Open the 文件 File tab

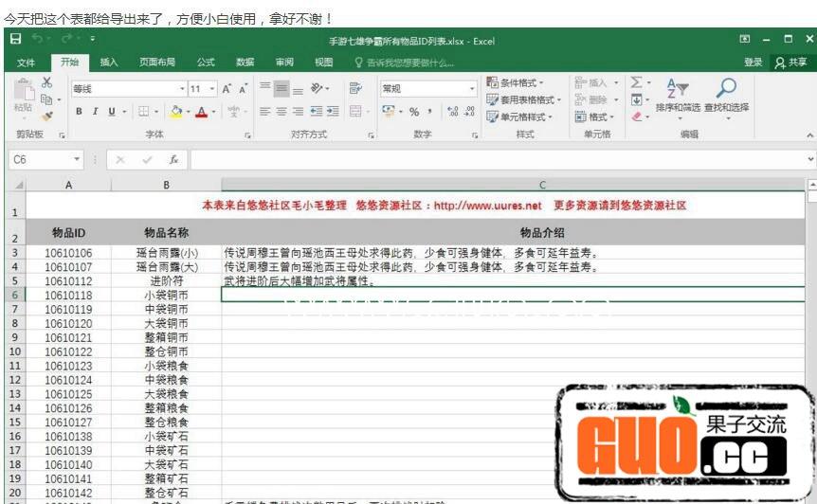(26, 63)
